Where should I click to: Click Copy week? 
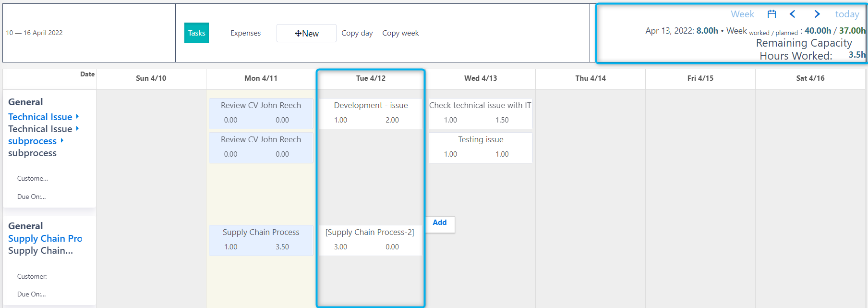400,33
